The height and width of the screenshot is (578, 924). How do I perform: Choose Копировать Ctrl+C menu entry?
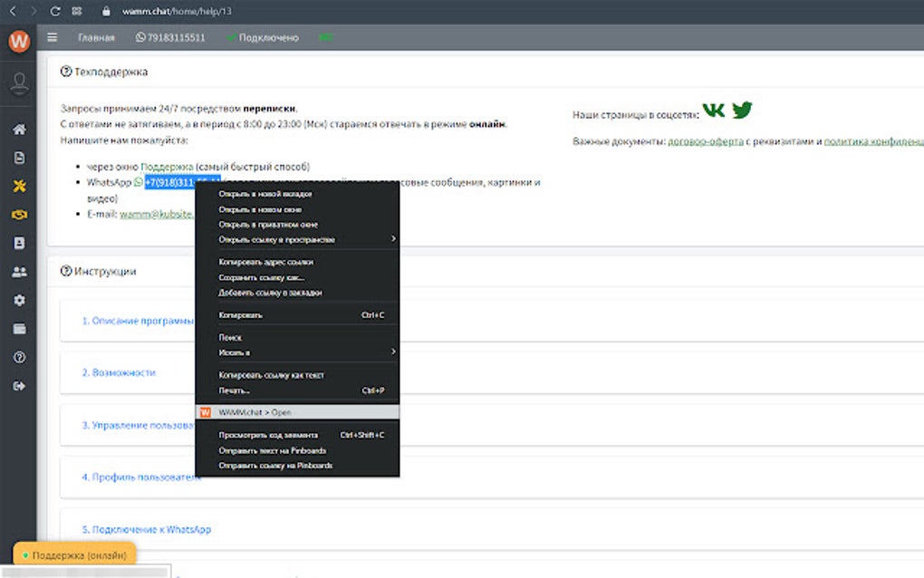[298, 315]
